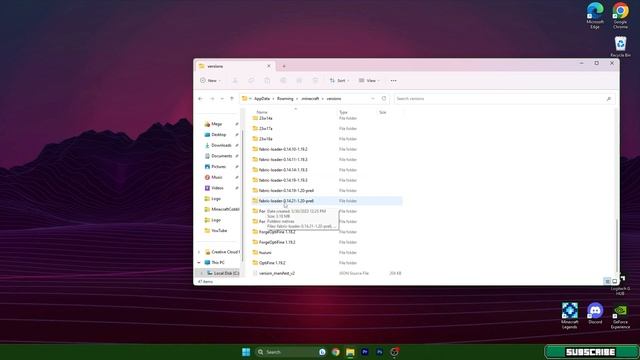The width and height of the screenshot is (640, 360).
Task: Click the Delete trash icon in toolbar
Action: coord(315,80)
